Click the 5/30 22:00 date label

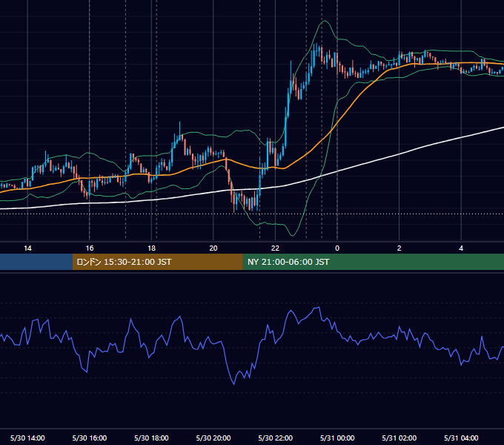276,438
